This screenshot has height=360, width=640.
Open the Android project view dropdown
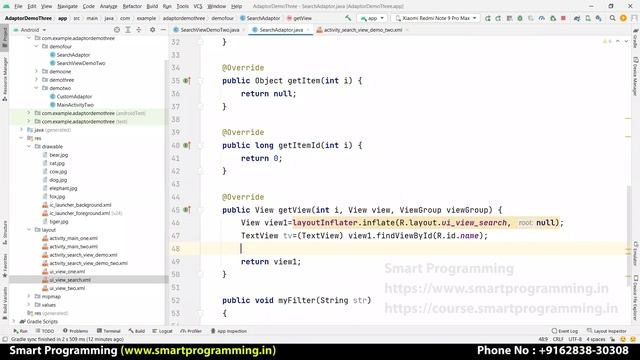(30, 30)
